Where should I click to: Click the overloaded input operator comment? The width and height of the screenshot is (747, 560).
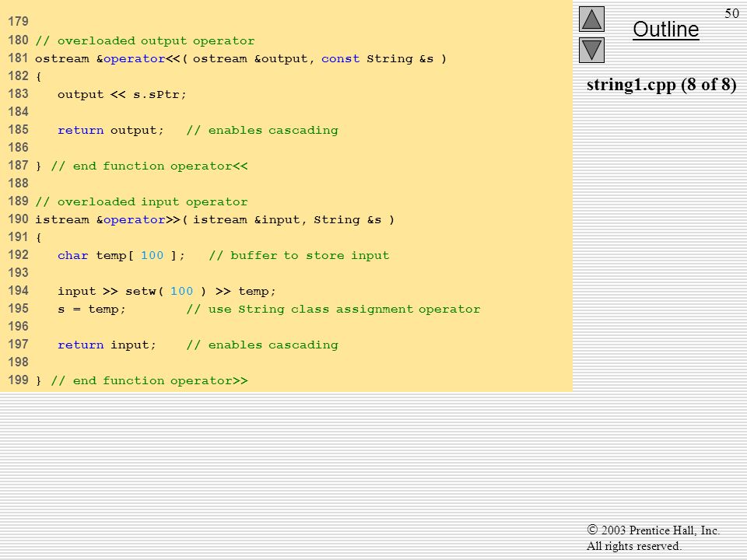pyautogui.click(x=142, y=202)
